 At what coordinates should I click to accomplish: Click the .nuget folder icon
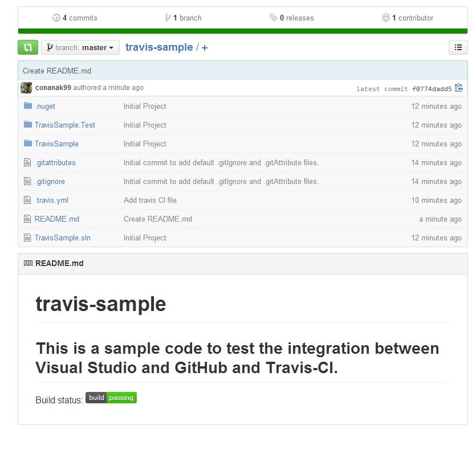point(28,106)
